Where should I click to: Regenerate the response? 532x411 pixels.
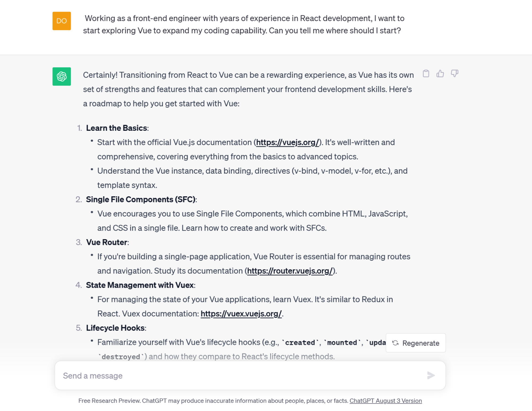pos(416,343)
